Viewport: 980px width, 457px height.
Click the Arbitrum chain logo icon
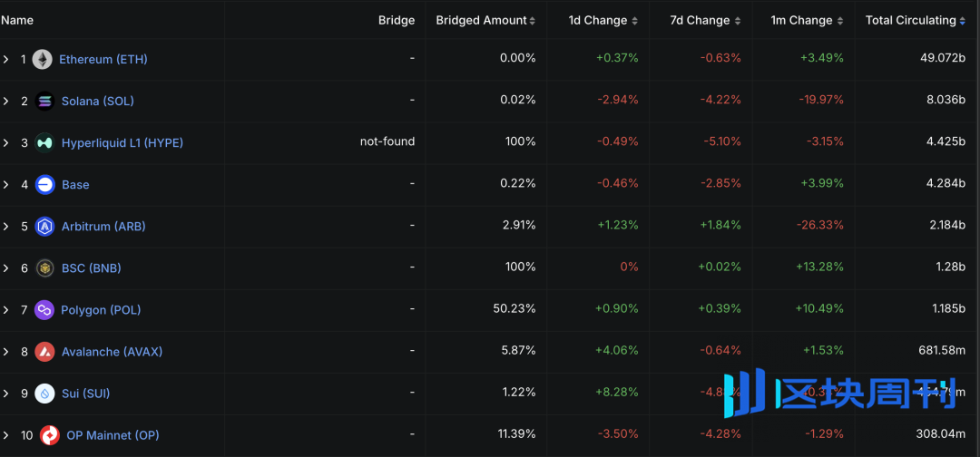point(44,226)
